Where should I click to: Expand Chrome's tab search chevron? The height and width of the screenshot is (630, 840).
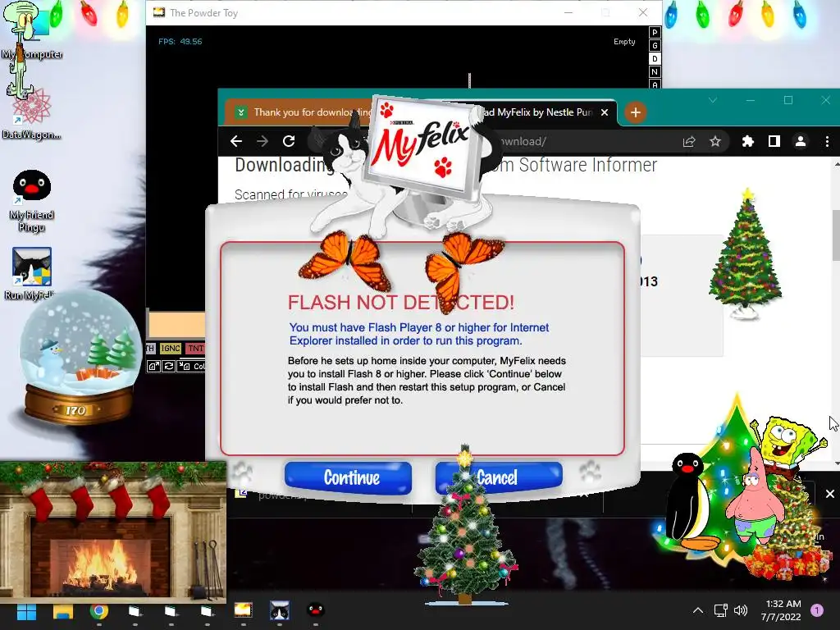(x=713, y=100)
